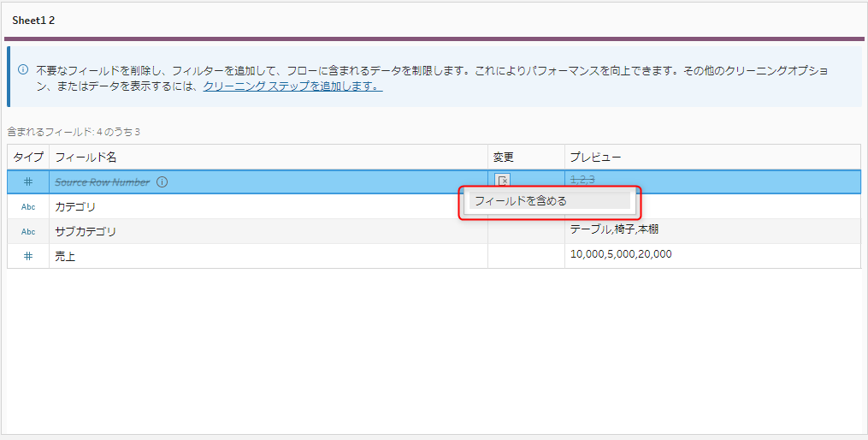Viewport: 868px width, 440px height.
Task: Click the Abc type icon beside カテゴリ
Action: [28, 207]
